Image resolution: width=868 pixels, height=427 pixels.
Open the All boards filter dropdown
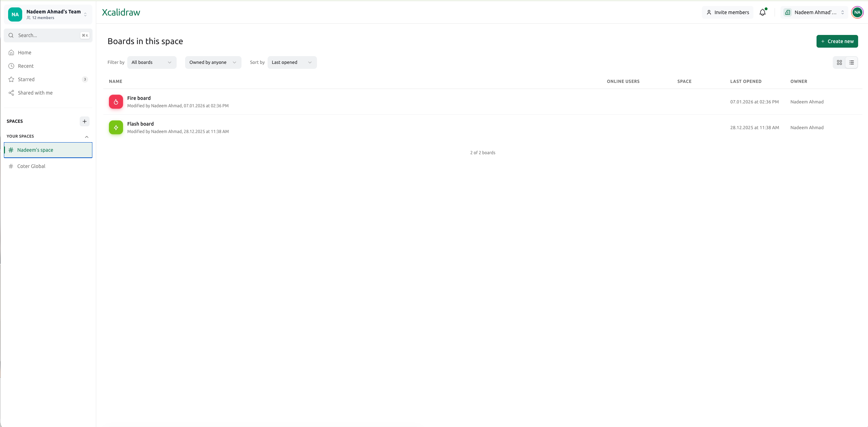tap(152, 62)
